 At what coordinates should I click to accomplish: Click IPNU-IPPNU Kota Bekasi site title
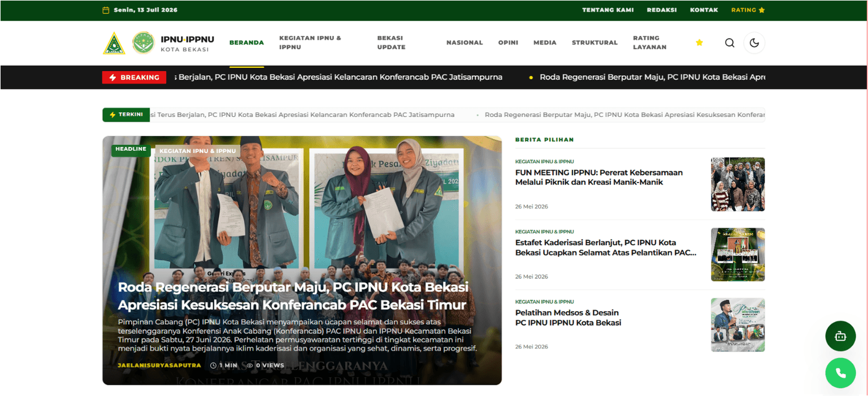click(x=187, y=43)
